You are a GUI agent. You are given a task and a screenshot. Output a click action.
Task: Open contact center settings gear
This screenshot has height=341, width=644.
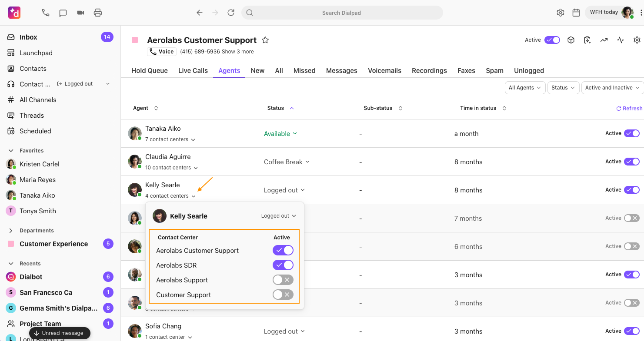(x=637, y=40)
